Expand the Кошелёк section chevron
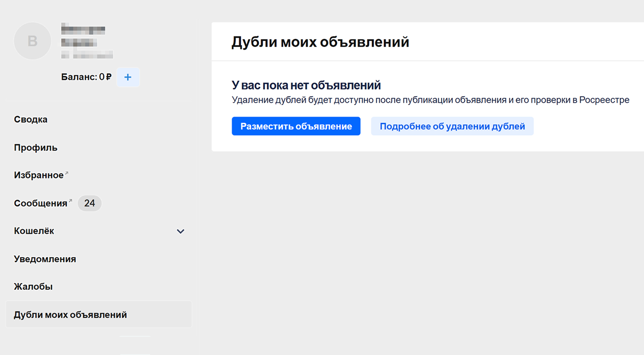The width and height of the screenshot is (644, 355). pos(180,231)
